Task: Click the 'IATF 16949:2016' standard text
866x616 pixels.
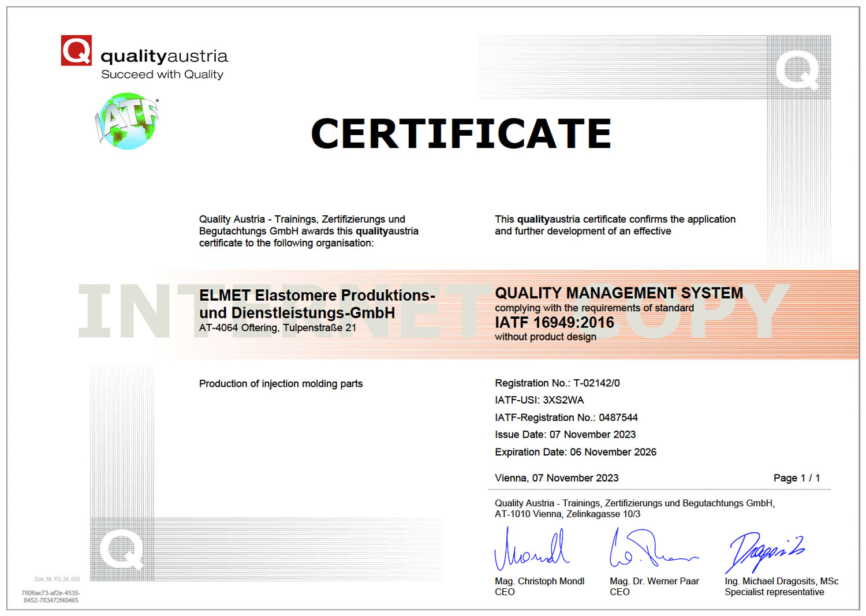Action: 554,322
